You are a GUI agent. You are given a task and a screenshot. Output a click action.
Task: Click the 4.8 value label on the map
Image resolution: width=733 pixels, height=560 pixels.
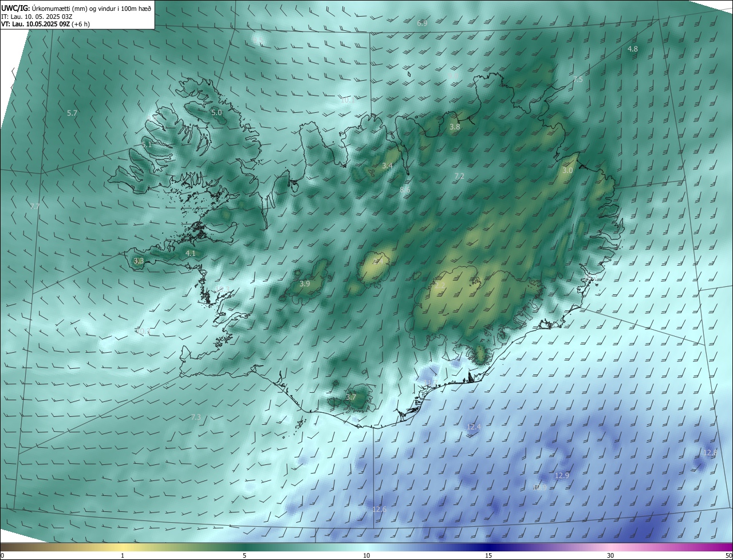[x=633, y=49]
